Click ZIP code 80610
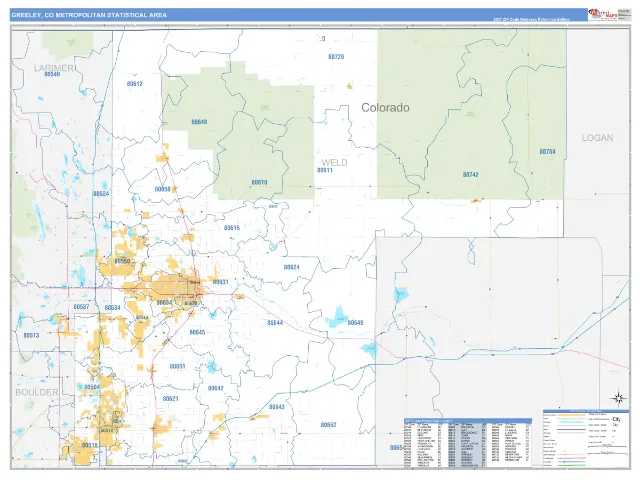640x480 pixels. 259,182
